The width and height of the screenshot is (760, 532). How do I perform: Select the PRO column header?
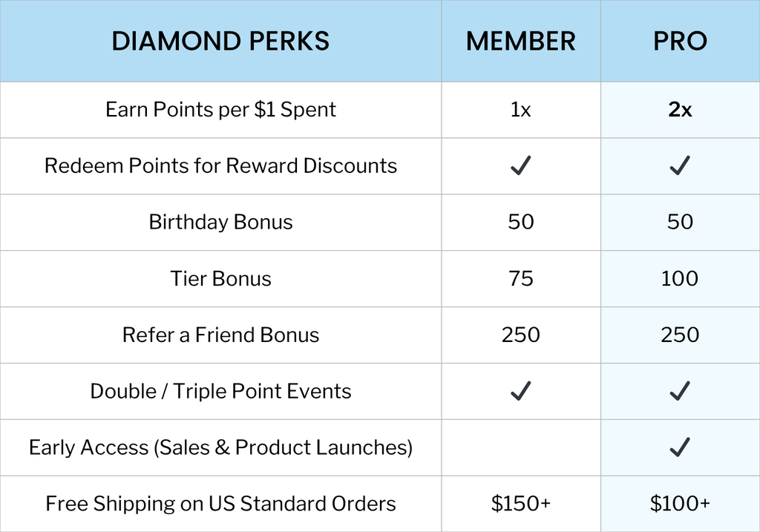pyautogui.click(x=680, y=42)
